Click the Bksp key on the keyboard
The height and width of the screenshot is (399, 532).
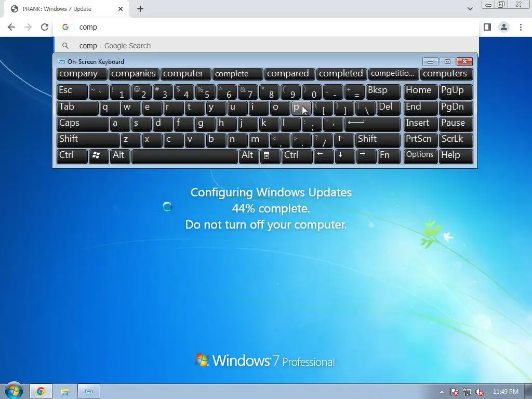click(383, 91)
